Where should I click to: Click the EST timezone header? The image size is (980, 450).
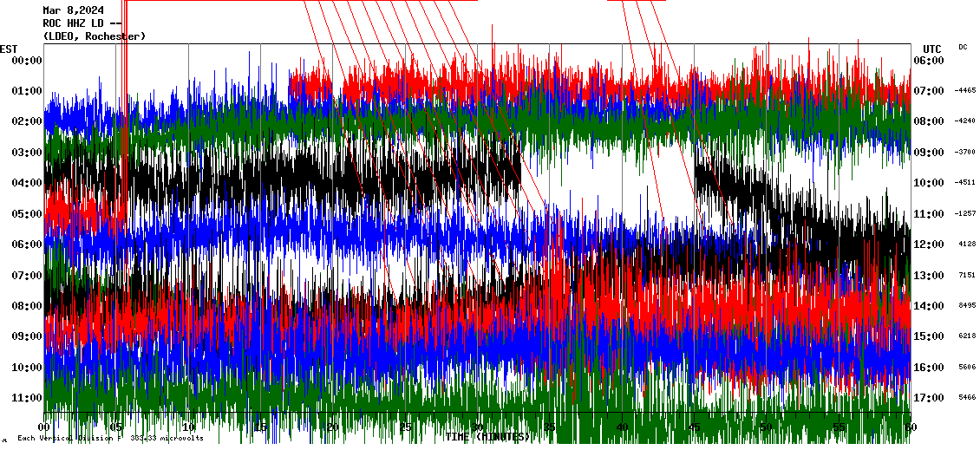pos(9,49)
